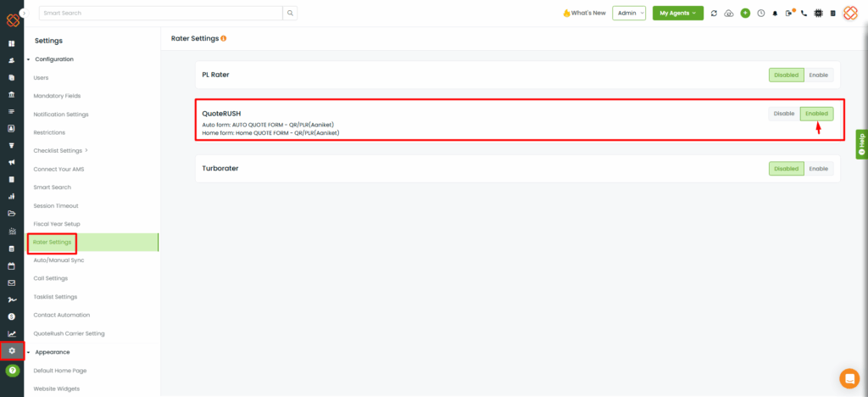Open the dashboard grid icon in left sidebar

pos(12,43)
